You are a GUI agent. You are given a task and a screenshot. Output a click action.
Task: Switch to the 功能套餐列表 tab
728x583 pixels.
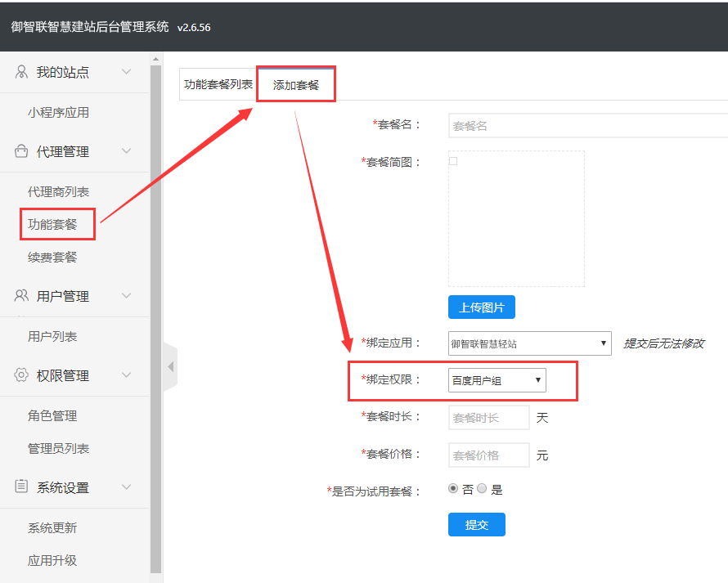point(218,84)
